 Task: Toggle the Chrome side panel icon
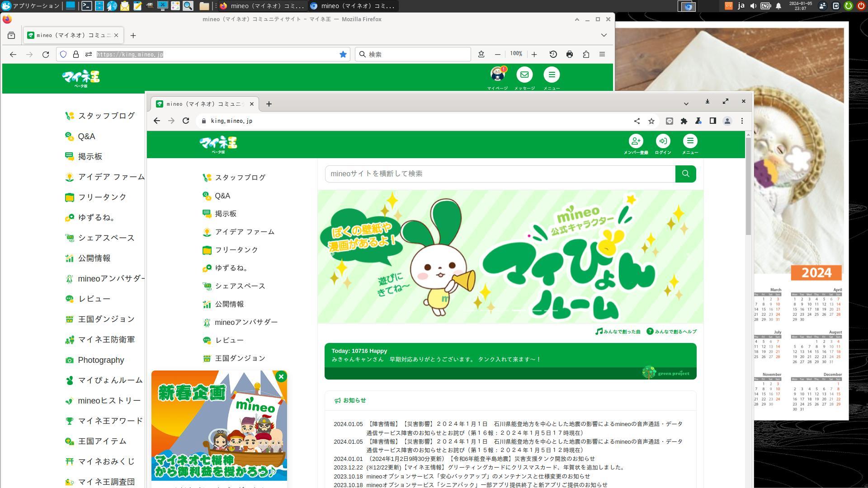712,121
